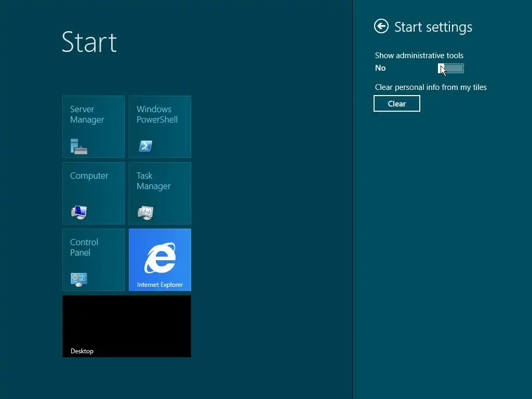The height and width of the screenshot is (399, 532).
Task: Click the Show administrative tools label
Action: 419,55
